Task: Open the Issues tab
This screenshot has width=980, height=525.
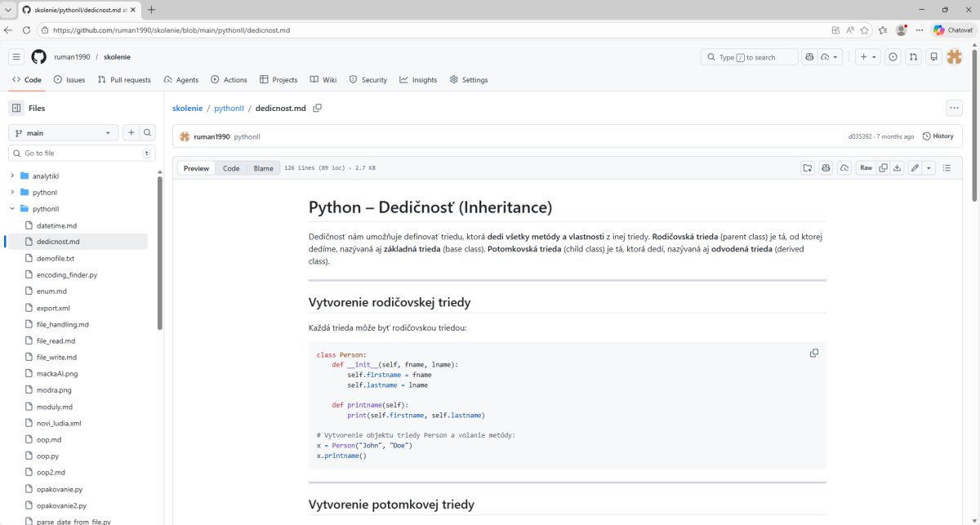Action: pos(69,80)
